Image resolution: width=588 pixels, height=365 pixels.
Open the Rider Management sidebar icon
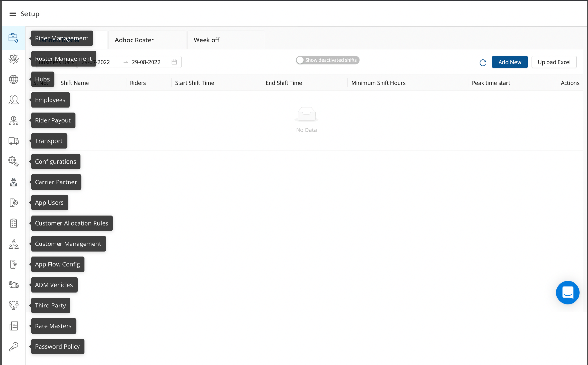click(x=13, y=38)
